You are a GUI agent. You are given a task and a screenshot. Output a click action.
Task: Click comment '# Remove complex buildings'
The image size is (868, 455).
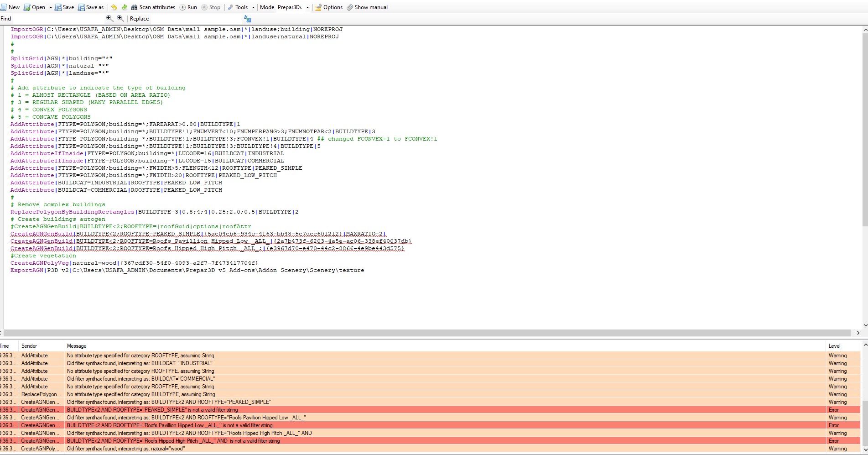[x=58, y=204]
